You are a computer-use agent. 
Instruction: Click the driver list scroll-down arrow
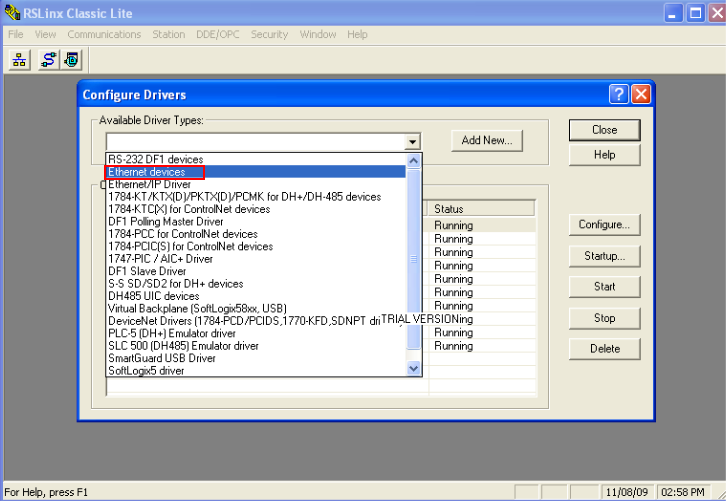click(x=414, y=368)
